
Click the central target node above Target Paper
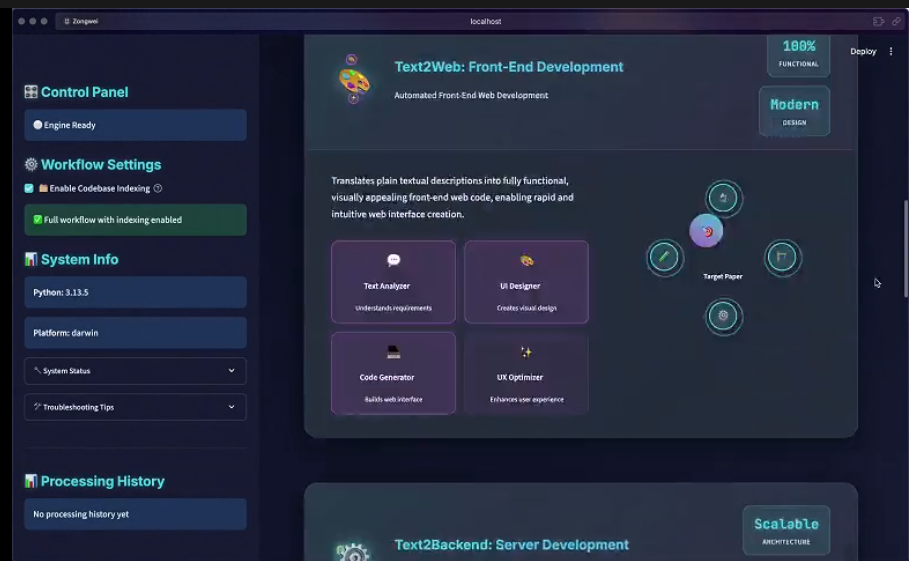click(706, 231)
